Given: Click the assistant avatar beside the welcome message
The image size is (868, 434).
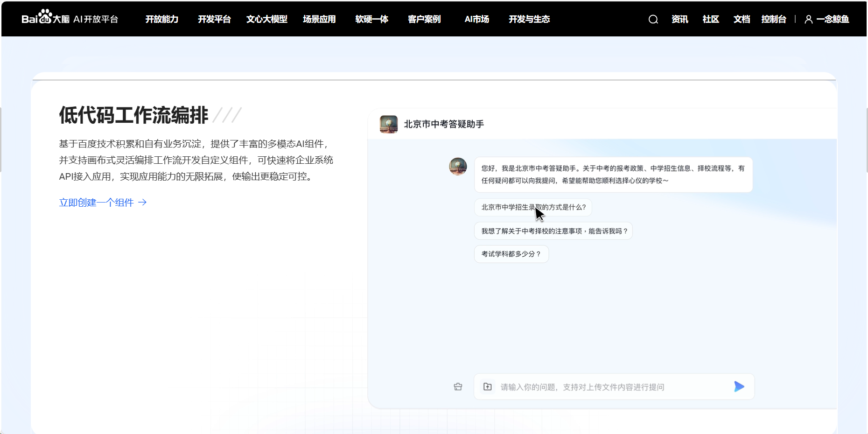Looking at the screenshot, I should 458,166.
